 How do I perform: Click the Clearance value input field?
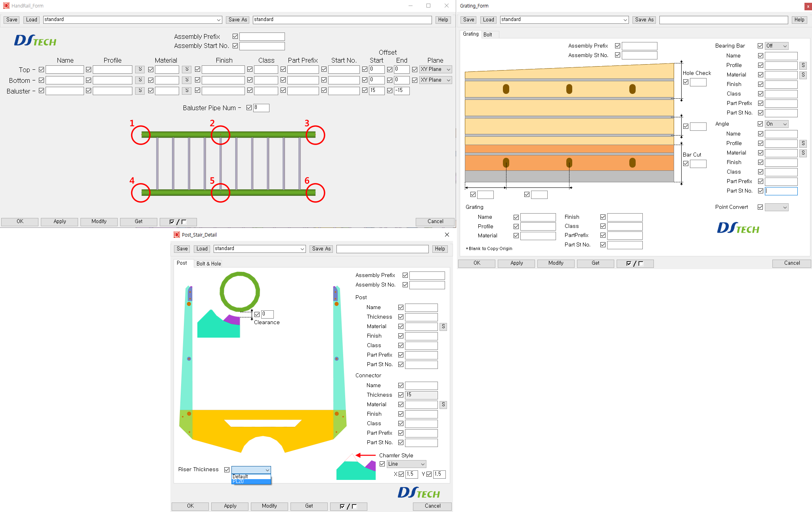pyautogui.click(x=267, y=314)
